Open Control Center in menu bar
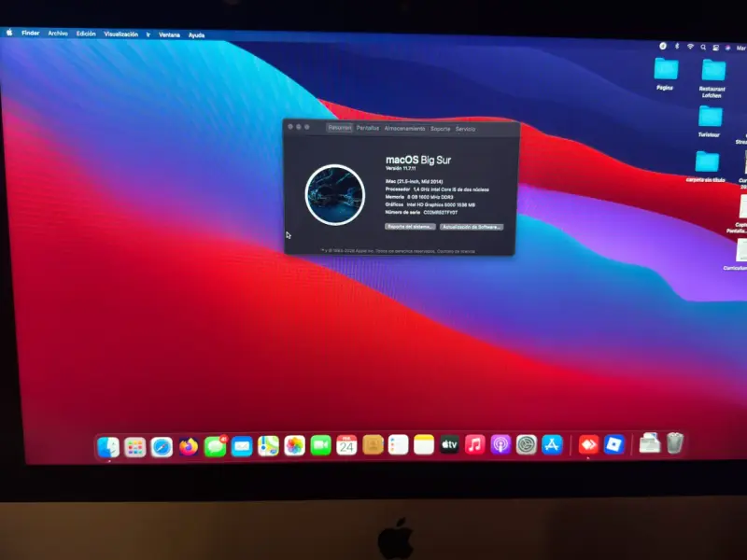The height and width of the screenshot is (560, 747). point(715,48)
